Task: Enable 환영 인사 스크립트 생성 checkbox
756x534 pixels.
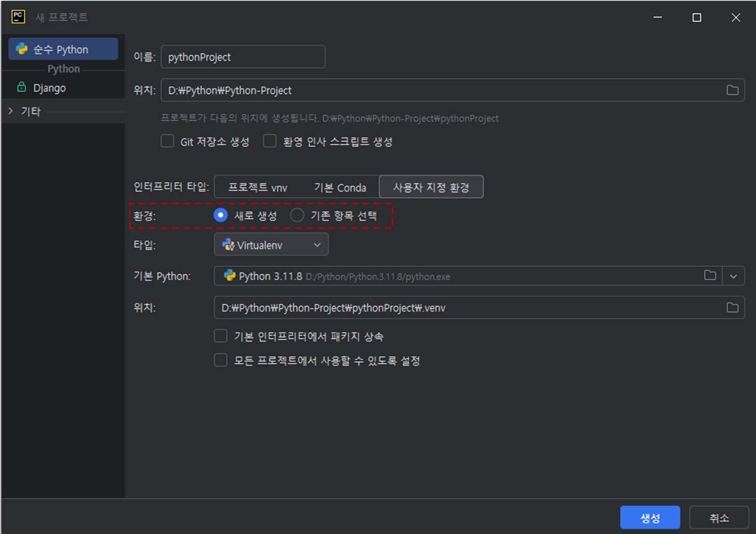Action: click(270, 141)
